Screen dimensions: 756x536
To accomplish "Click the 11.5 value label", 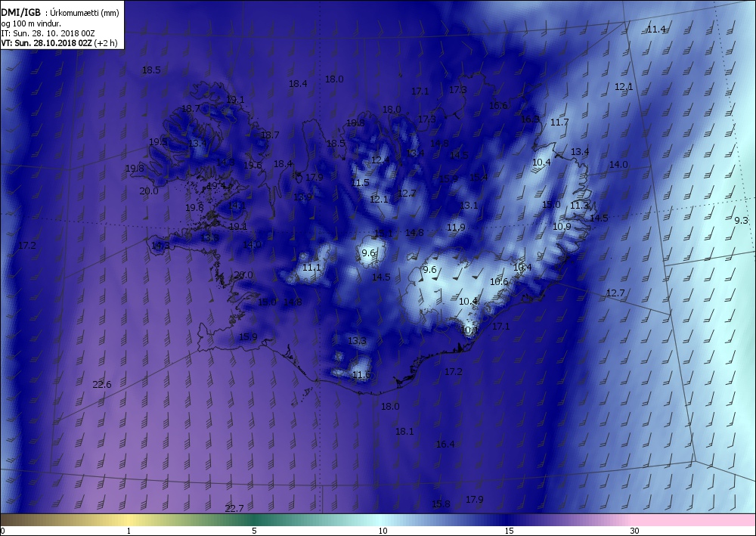I will click(360, 183).
